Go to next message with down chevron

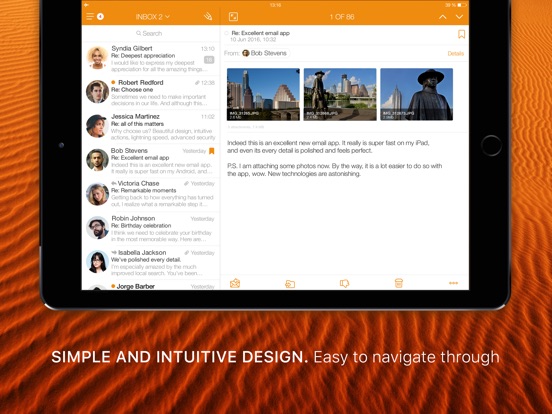point(459,17)
